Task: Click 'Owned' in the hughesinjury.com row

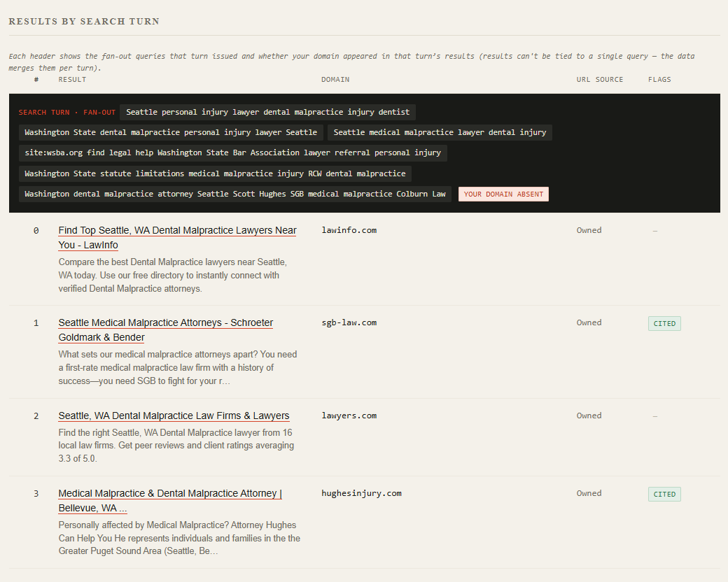Action: coord(589,493)
